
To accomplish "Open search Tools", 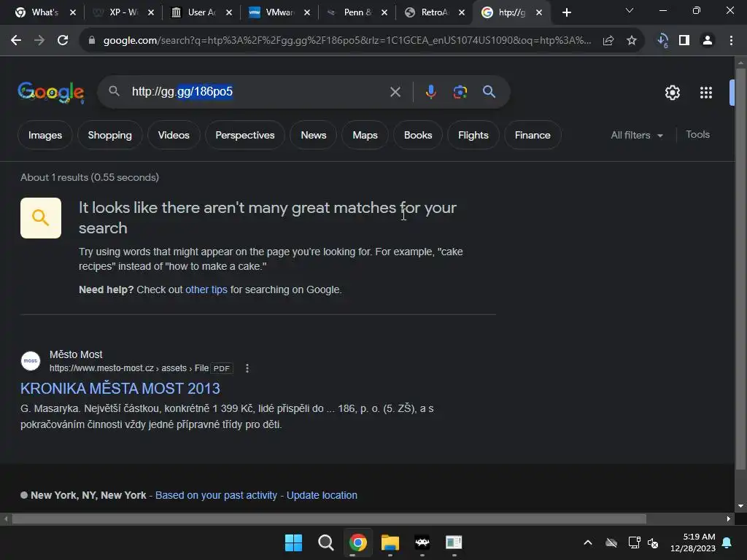I will (697, 135).
